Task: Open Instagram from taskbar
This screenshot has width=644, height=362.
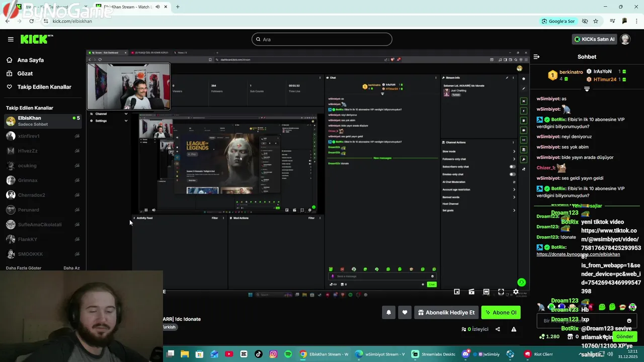Action: point(273,354)
